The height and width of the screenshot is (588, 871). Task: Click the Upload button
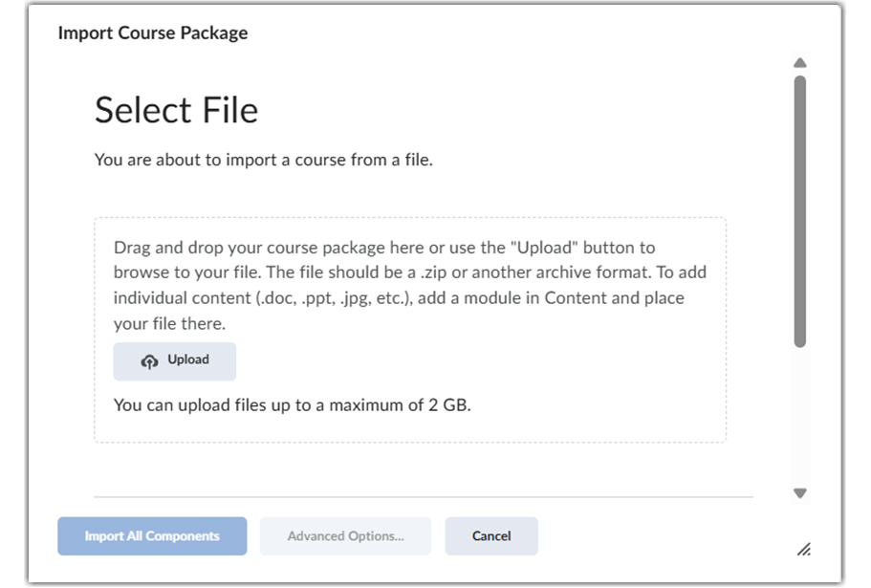point(174,361)
